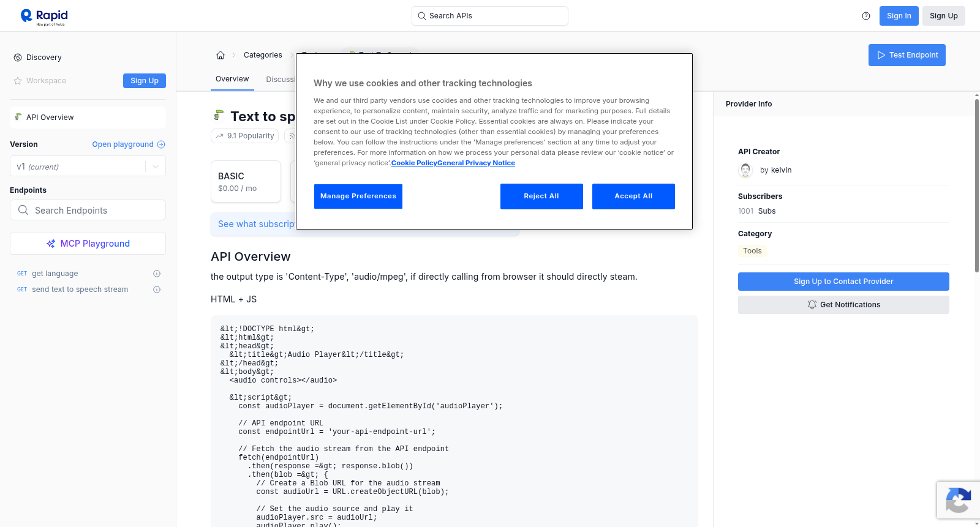This screenshot has height=527, width=980.
Task: Click Accept All cookies button
Action: click(633, 196)
